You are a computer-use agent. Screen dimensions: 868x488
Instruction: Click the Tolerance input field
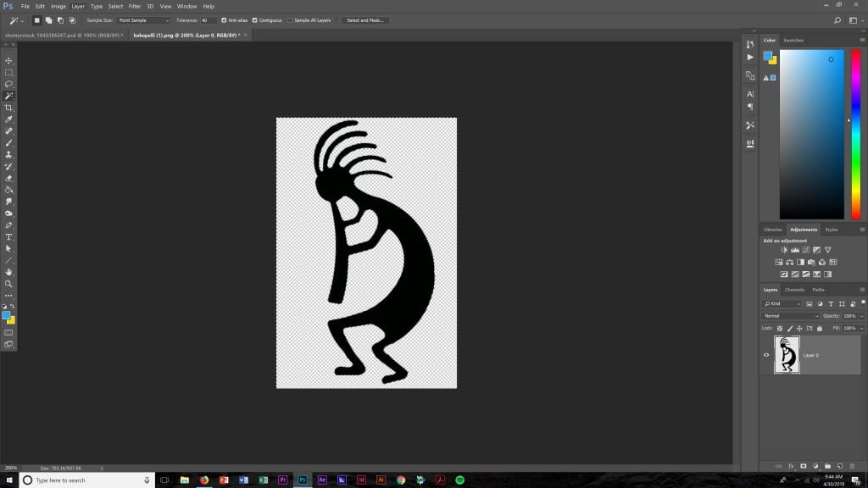pos(208,20)
